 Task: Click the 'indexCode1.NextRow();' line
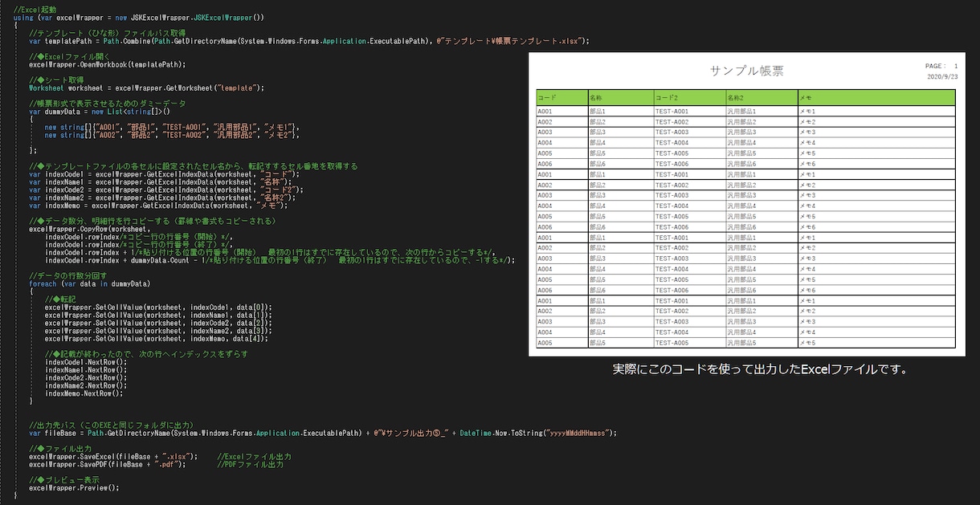(x=86, y=362)
